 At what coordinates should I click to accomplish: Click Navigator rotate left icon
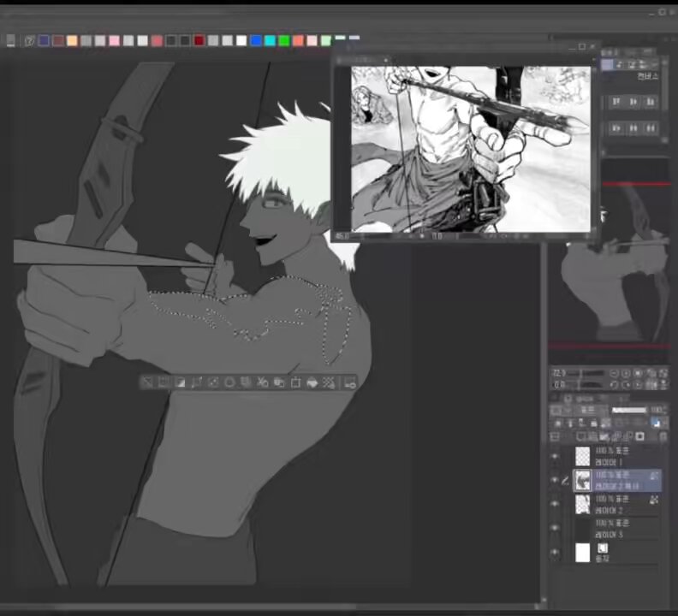pos(614,384)
